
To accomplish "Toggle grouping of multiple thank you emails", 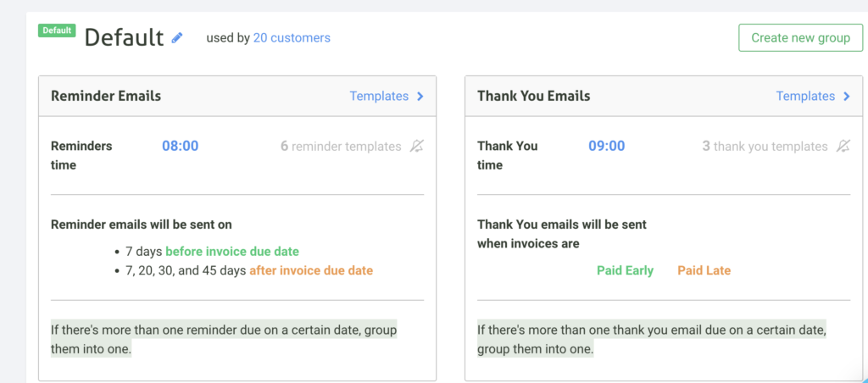I will [651, 339].
